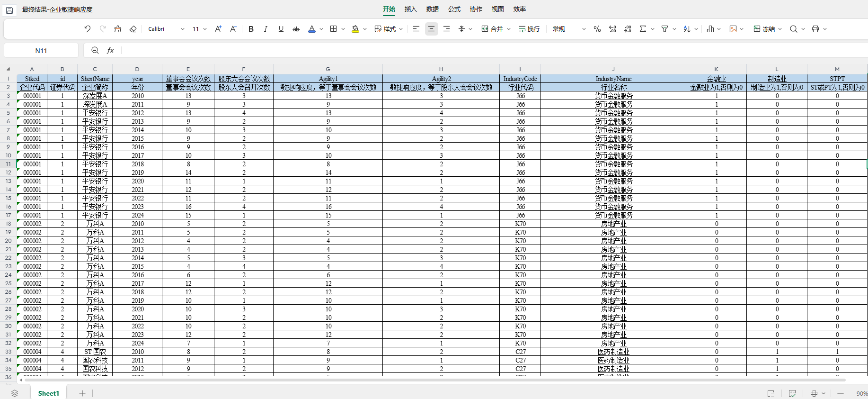Open the fill color dropdown arrow
Viewport: 868px width, 399px height.
[x=365, y=29]
